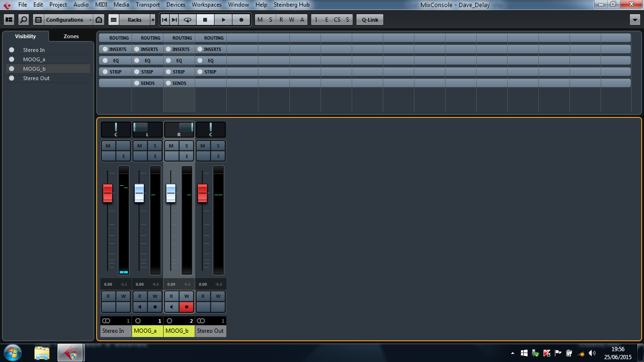Open the channel search magnifier
644x362 pixels.
tap(23, 20)
